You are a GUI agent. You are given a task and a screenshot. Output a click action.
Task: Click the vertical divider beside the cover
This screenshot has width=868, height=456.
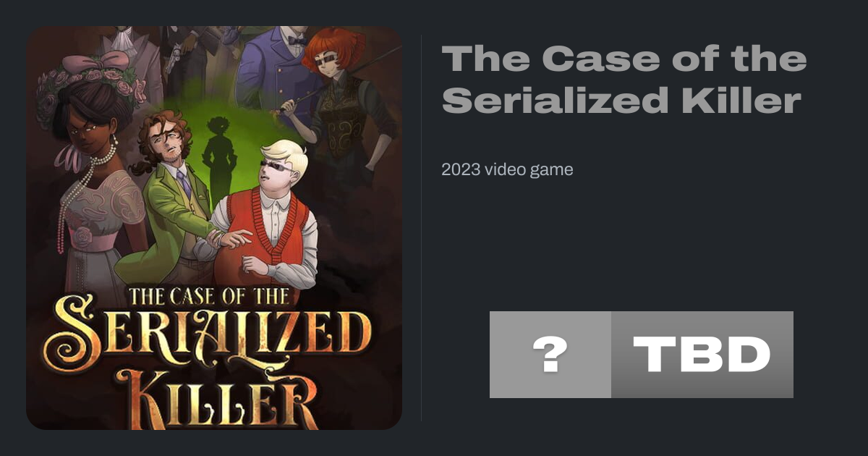coord(422,227)
